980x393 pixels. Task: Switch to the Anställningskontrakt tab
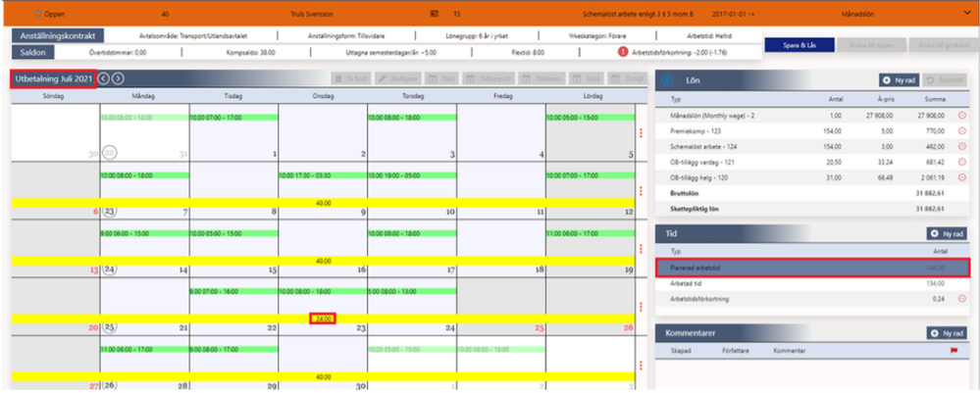pyautogui.click(x=57, y=36)
